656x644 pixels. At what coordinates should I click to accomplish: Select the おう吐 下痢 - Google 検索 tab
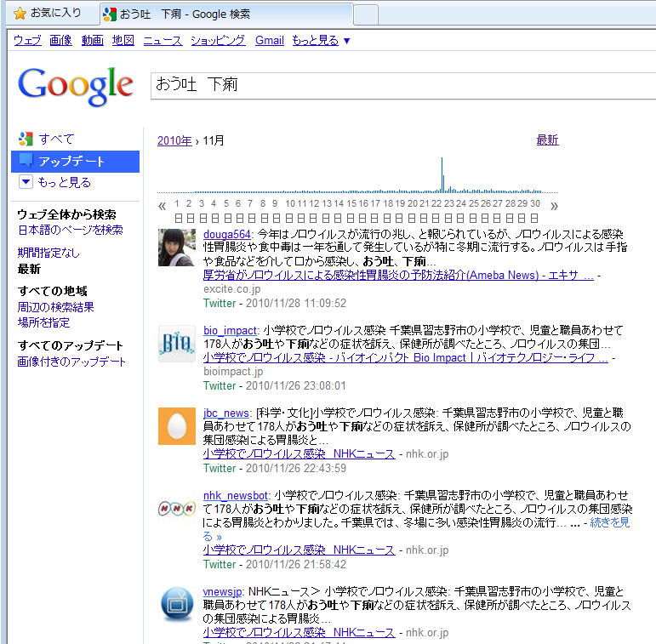[x=226, y=14]
